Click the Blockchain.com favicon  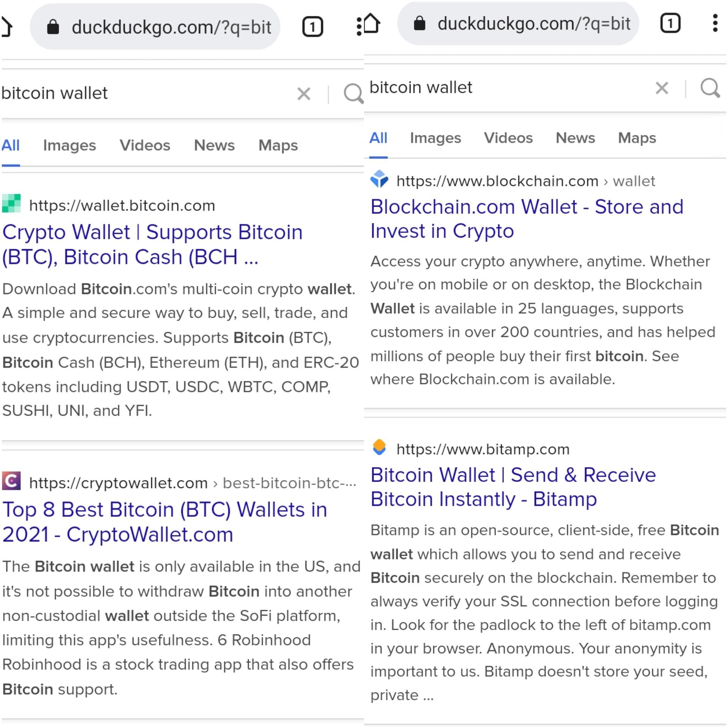pyautogui.click(x=380, y=180)
